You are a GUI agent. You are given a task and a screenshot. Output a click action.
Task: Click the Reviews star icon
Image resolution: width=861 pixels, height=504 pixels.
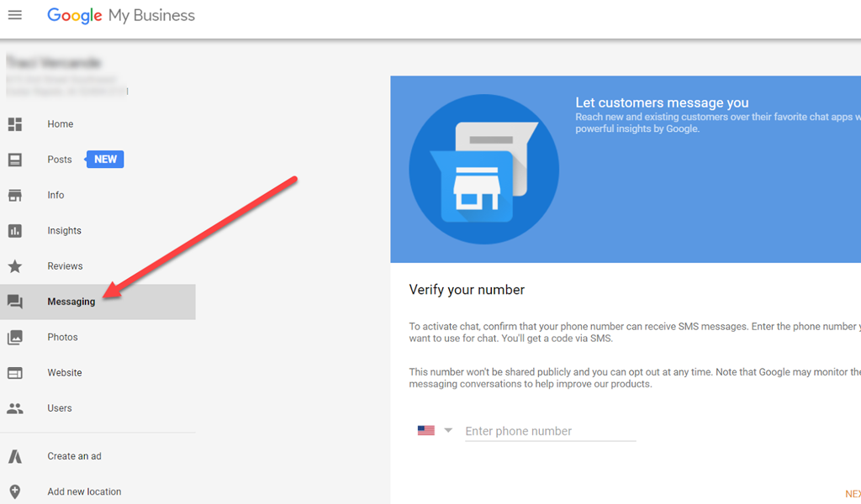tap(15, 266)
